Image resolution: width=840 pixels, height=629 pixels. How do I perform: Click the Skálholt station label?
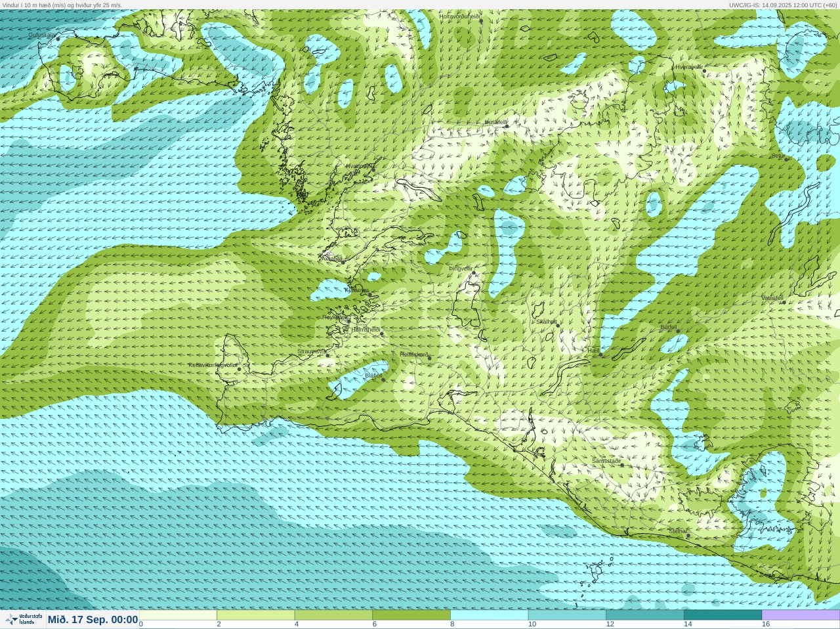click(x=547, y=322)
